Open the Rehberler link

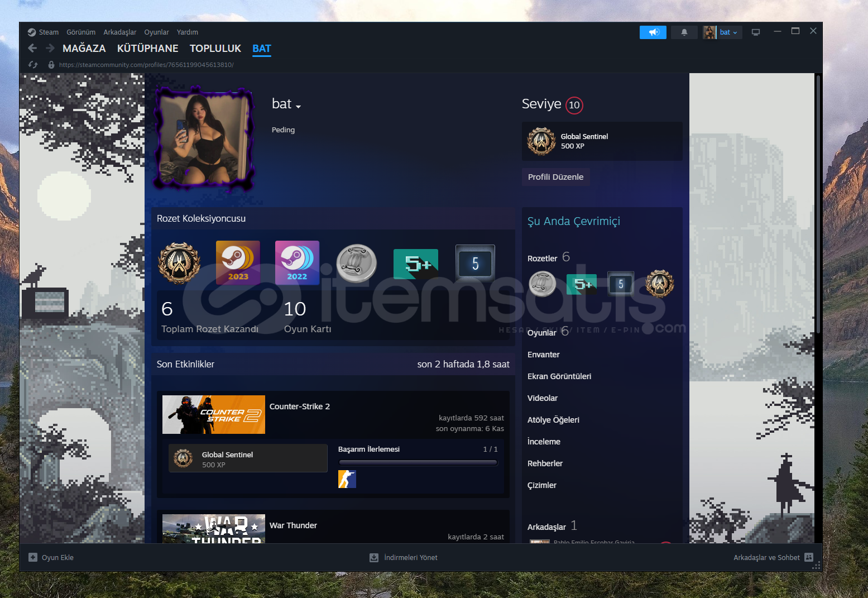545,463
